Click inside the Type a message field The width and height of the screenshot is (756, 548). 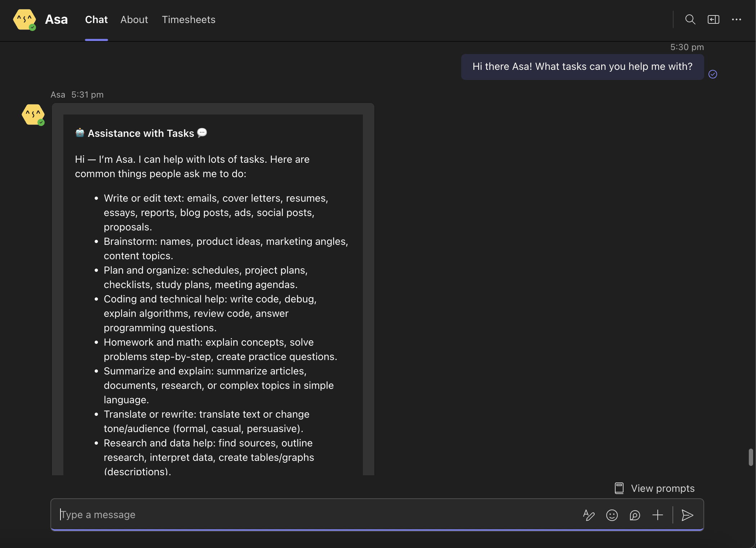pos(216,515)
